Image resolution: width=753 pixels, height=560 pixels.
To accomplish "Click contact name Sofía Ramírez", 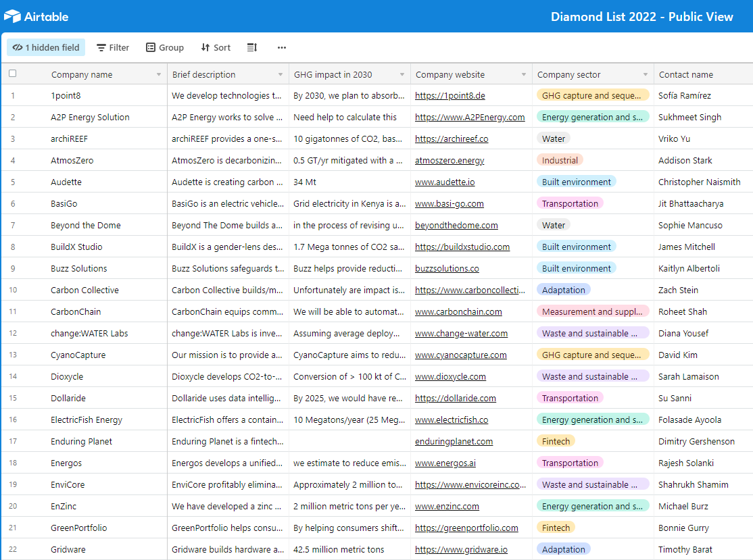I will pos(684,95).
